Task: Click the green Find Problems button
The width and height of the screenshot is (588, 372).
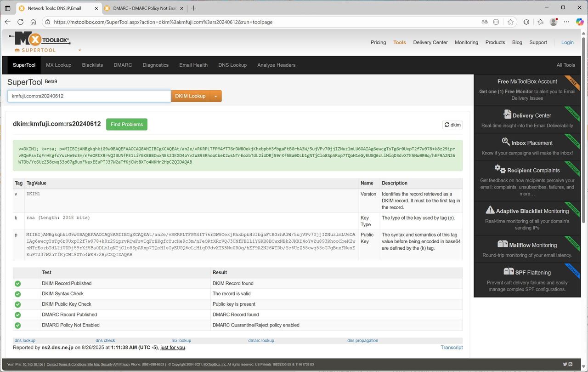Action: point(127,124)
